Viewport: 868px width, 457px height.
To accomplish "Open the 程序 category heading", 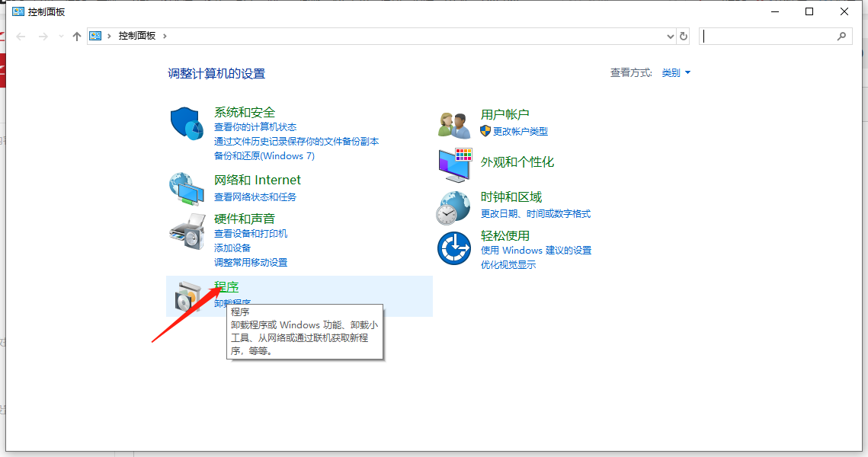I will (226, 286).
